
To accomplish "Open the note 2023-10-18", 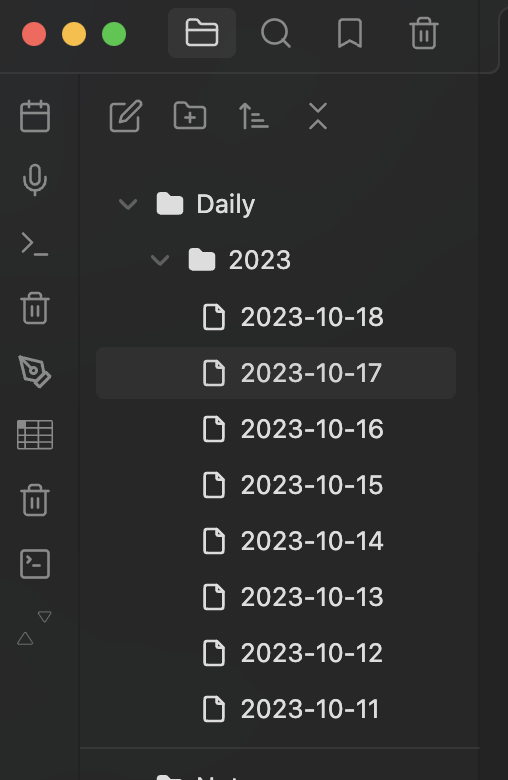I will point(276,317).
